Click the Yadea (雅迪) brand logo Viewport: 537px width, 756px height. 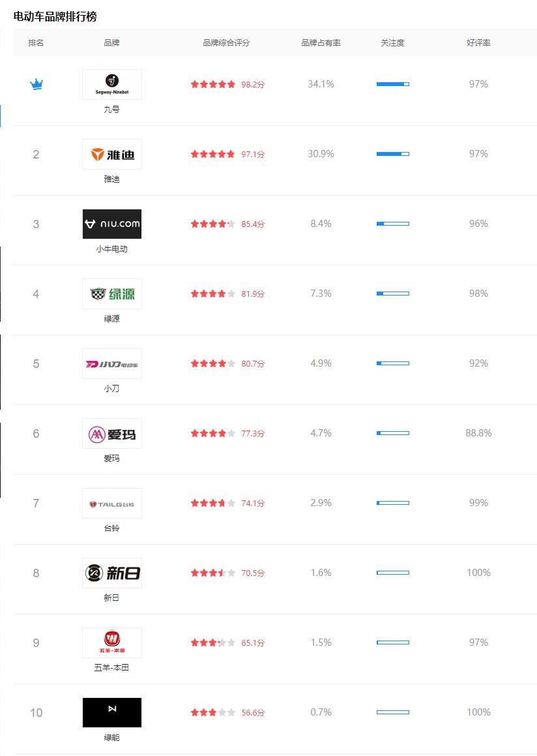click(x=112, y=154)
